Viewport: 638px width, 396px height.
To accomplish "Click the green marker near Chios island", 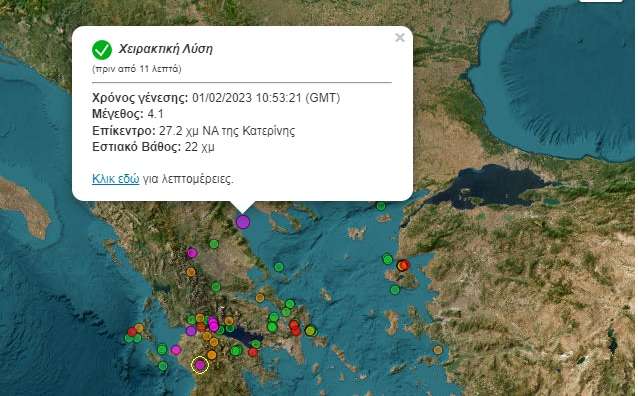I will (395, 290).
